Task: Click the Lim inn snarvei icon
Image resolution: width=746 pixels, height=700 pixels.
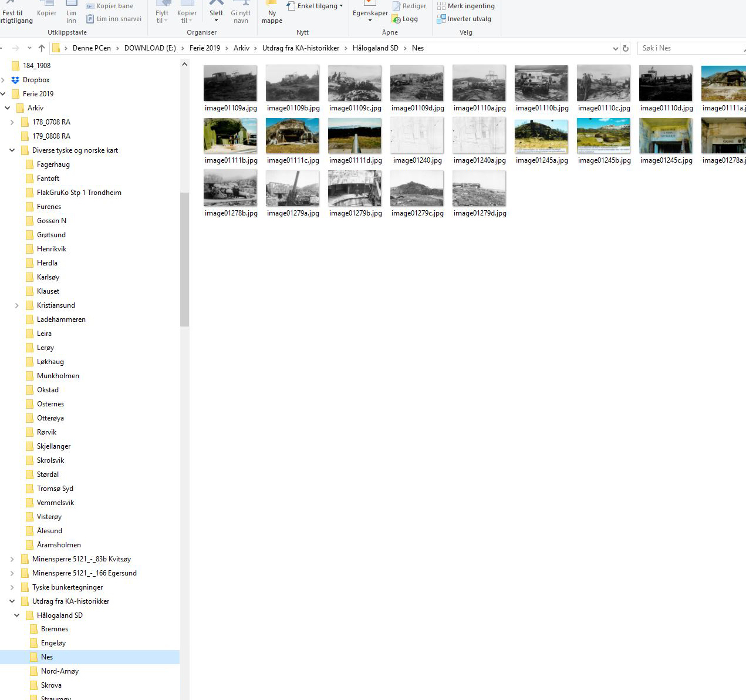Action: point(90,19)
